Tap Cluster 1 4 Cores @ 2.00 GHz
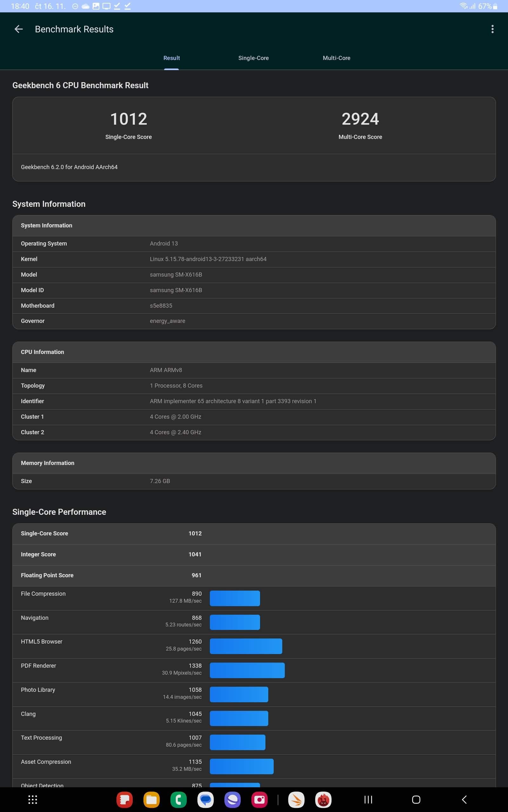Screen dimensions: 508x812 click(x=254, y=416)
